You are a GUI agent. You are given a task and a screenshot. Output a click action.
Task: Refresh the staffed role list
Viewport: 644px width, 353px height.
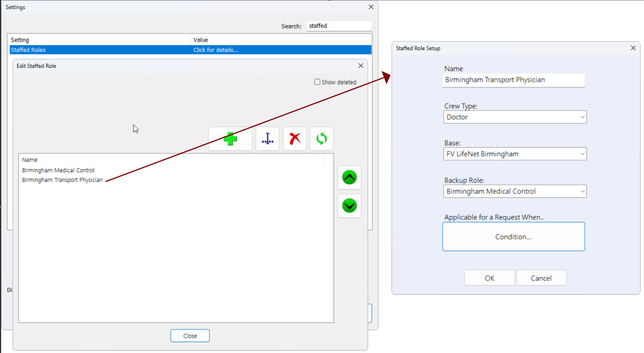[321, 139]
